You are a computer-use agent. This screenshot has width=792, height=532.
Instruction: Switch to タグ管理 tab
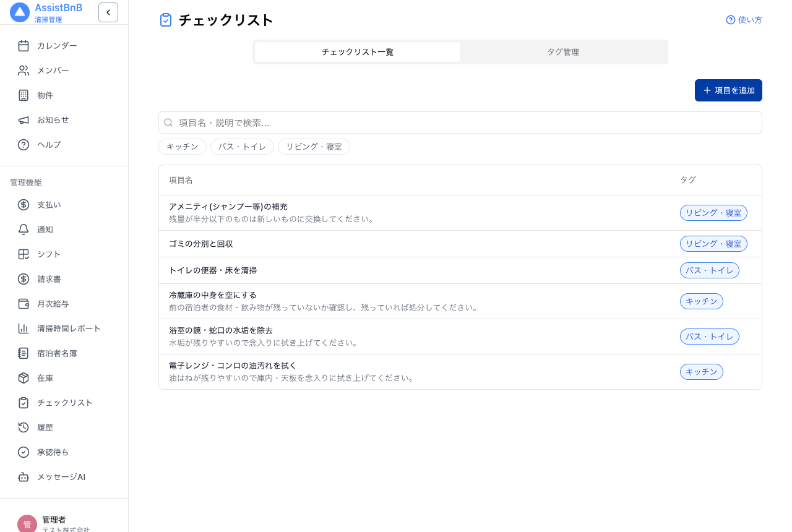(x=563, y=52)
